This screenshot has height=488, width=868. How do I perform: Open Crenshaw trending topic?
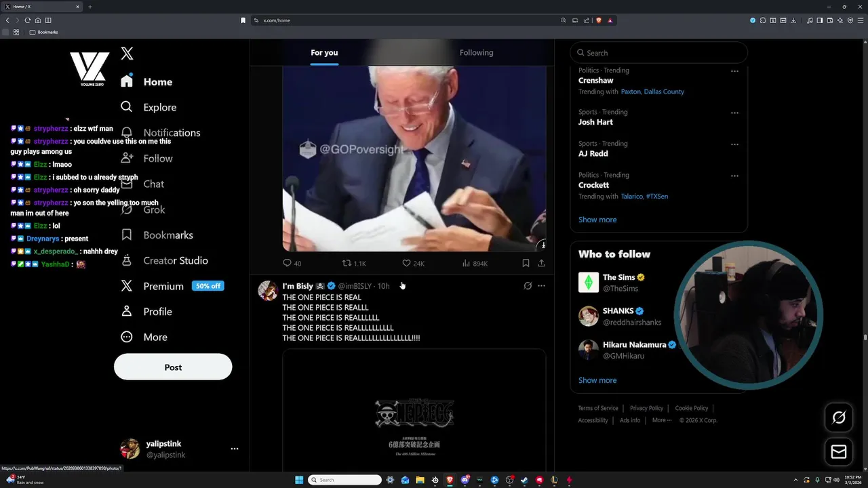595,80
